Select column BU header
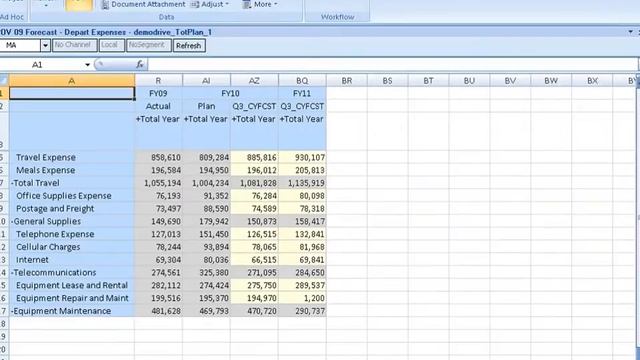 click(x=469, y=81)
